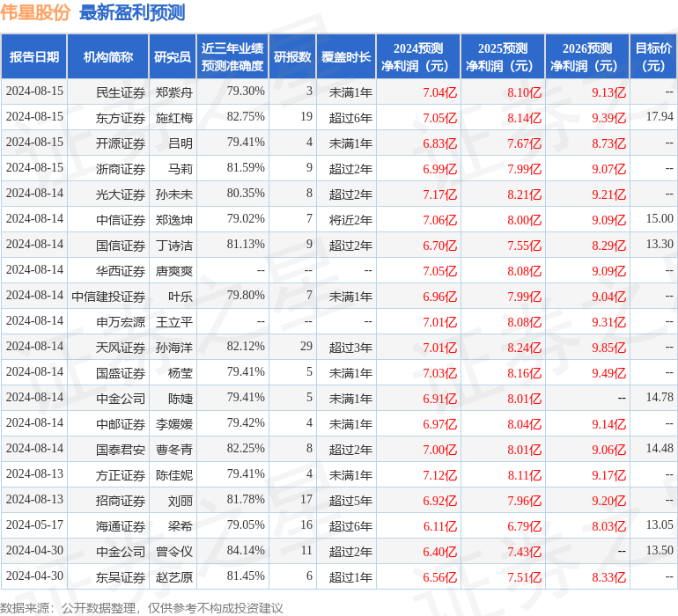678x616 pixels.
Task: Click analyst name 杨莹
Action: 181,372
